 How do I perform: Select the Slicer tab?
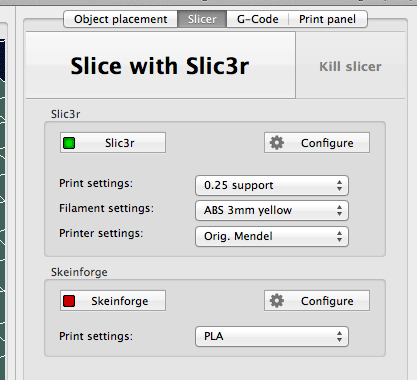202,19
